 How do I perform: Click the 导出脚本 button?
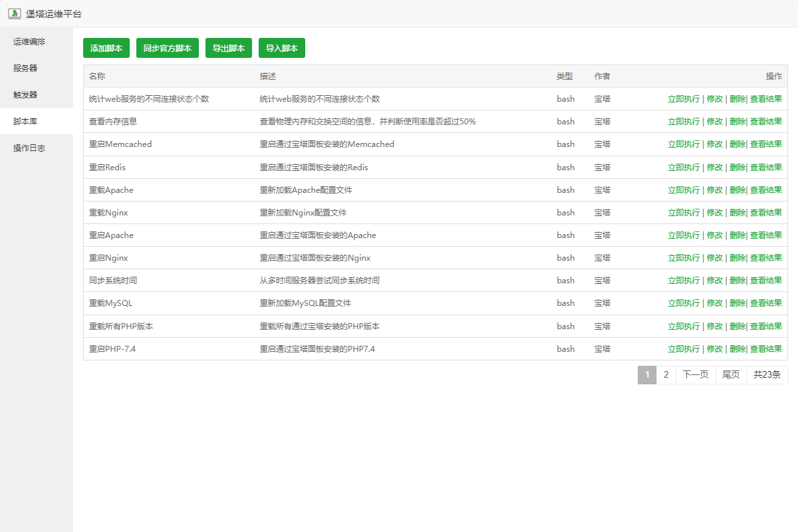229,48
